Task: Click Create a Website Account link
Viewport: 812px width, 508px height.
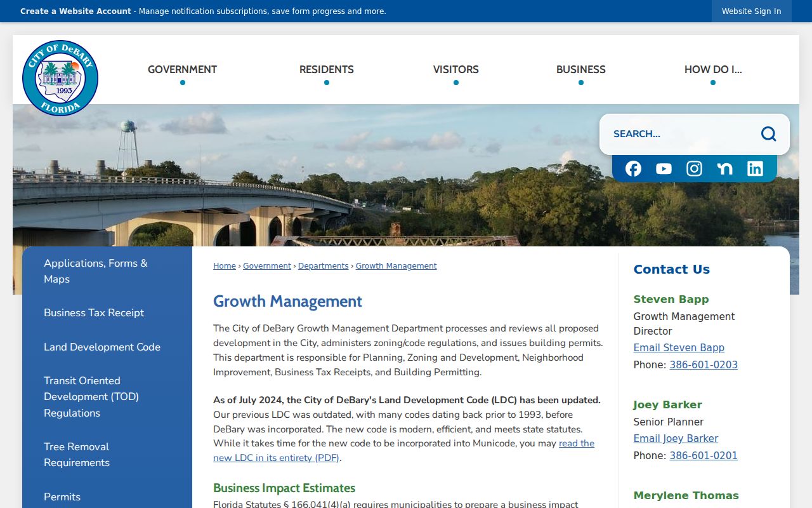Action: [76, 11]
